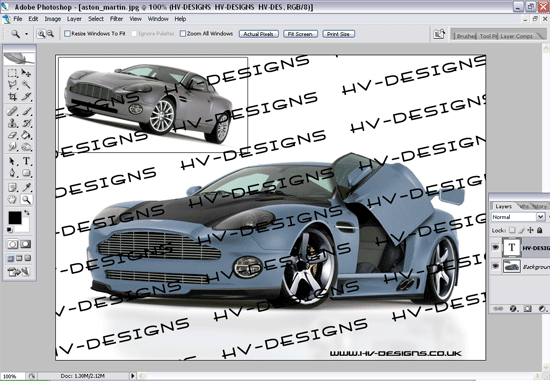Open the new adjustment layer menu

pyautogui.click(x=542, y=309)
